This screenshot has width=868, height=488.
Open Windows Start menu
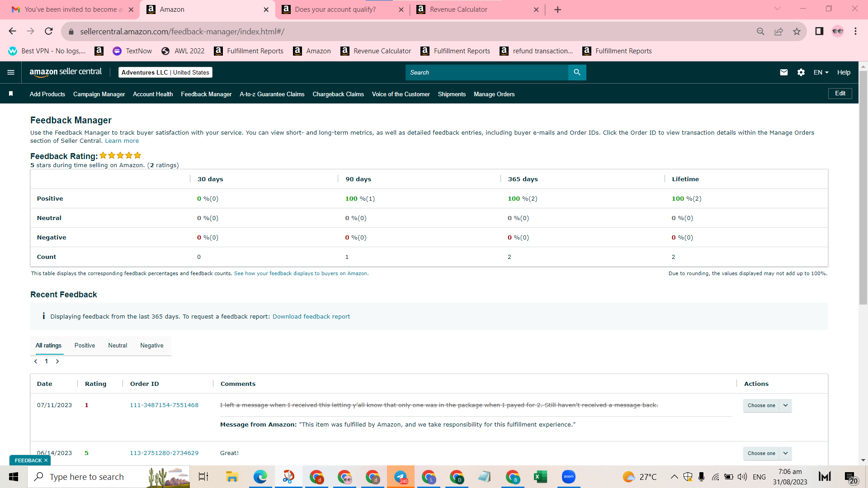tap(14, 477)
